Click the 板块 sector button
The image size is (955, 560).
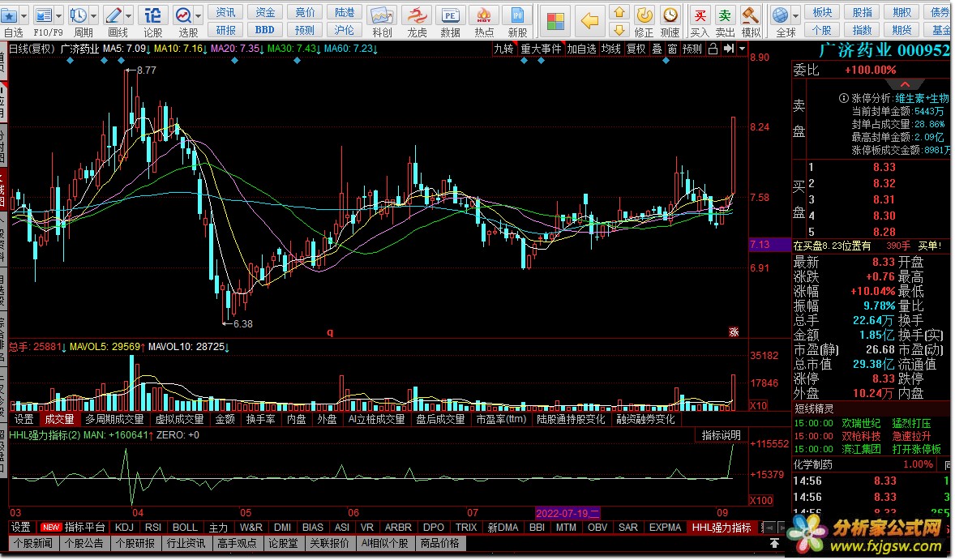822,12
